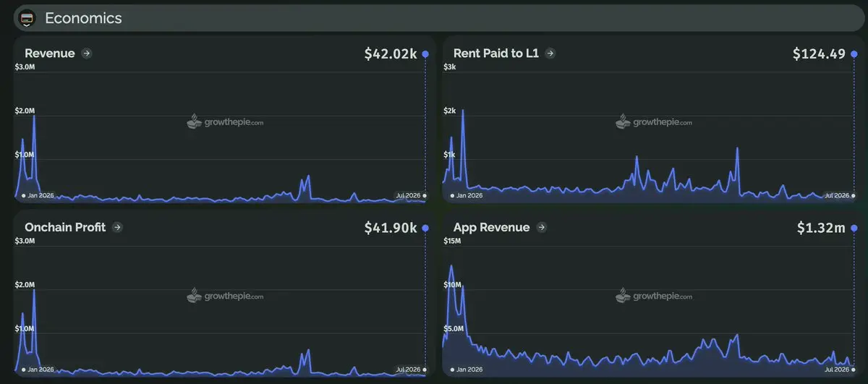Screen dimensions: 868x384
Task: Click the Rent Paid to L1 title
Action: tap(496, 53)
